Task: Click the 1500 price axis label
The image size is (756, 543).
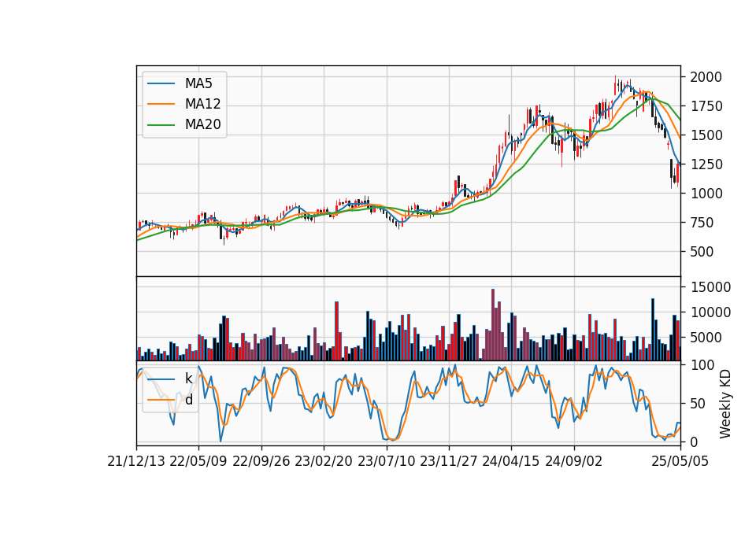Action: click(706, 135)
